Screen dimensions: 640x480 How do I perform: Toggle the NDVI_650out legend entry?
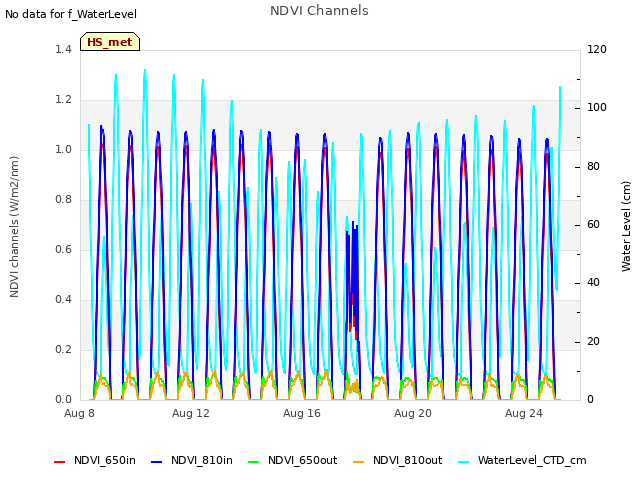tap(293, 461)
